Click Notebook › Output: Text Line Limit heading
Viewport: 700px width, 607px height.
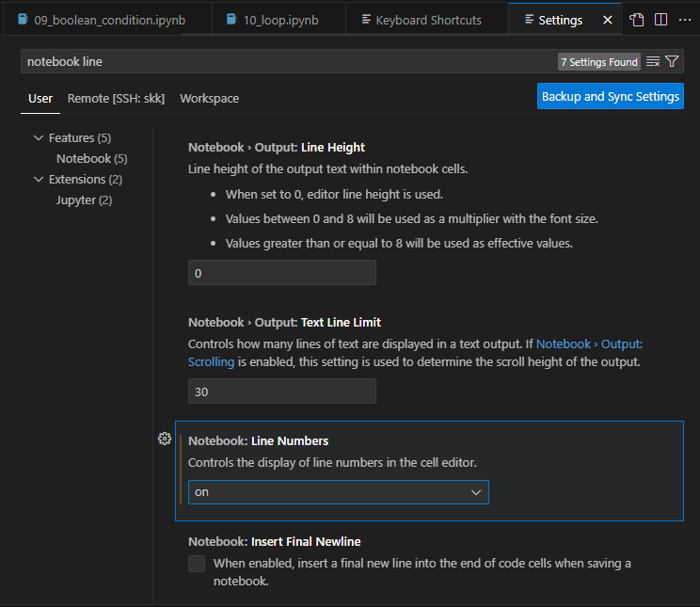click(x=285, y=323)
